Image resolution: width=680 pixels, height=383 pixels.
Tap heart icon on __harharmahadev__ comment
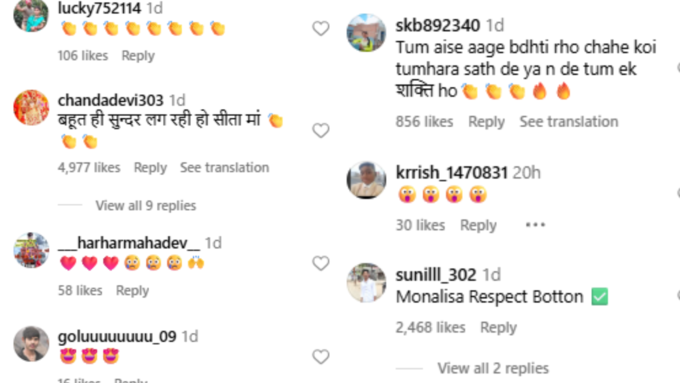(320, 263)
